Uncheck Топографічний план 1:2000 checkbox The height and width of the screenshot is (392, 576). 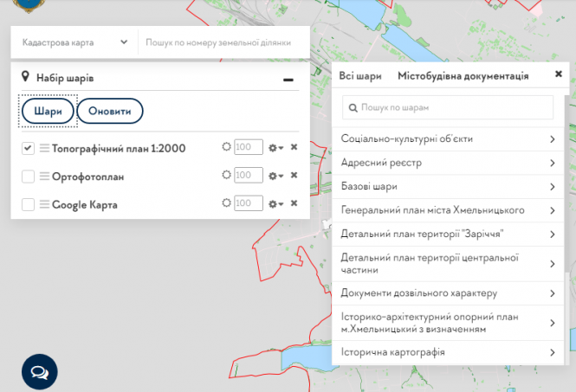28,148
